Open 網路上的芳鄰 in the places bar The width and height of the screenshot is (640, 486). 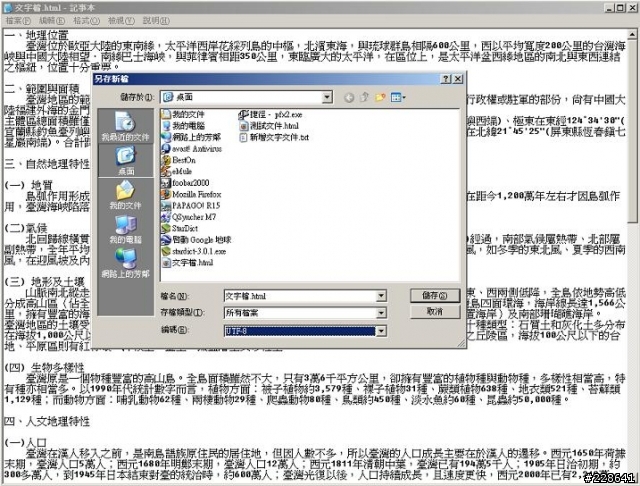click(125, 264)
